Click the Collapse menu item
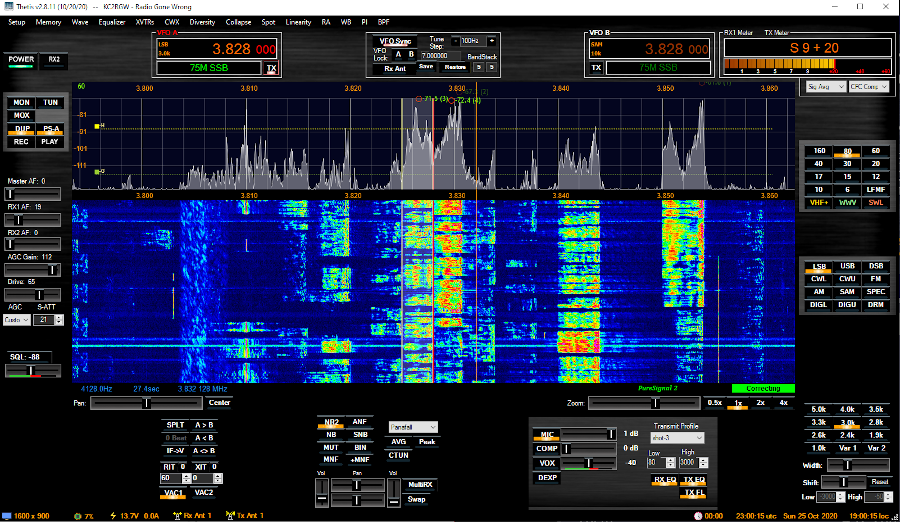This screenshot has height=522, width=900. [x=238, y=22]
